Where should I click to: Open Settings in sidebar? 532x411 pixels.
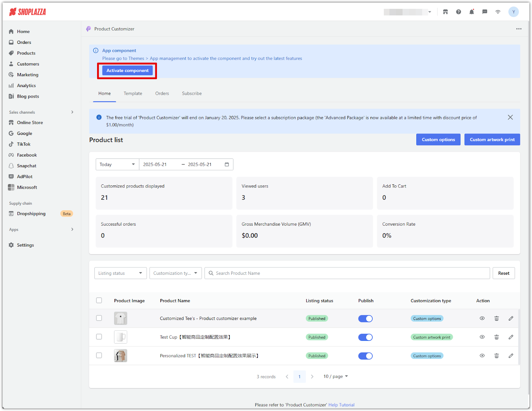coord(25,245)
